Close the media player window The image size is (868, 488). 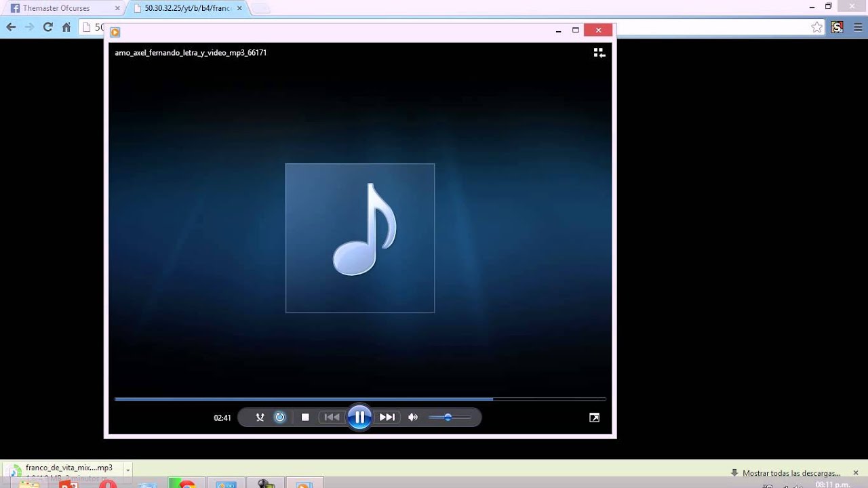[x=598, y=30]
